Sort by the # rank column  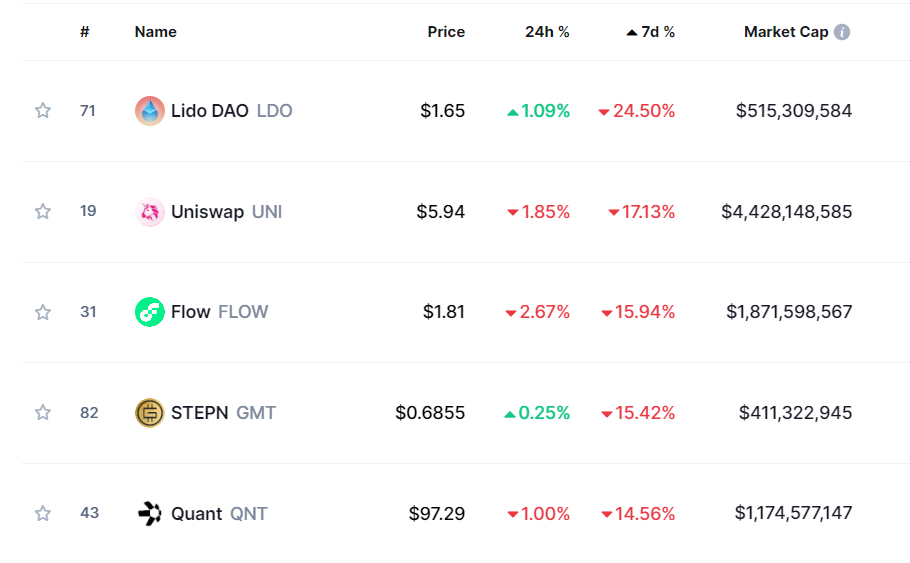(85, 32)
